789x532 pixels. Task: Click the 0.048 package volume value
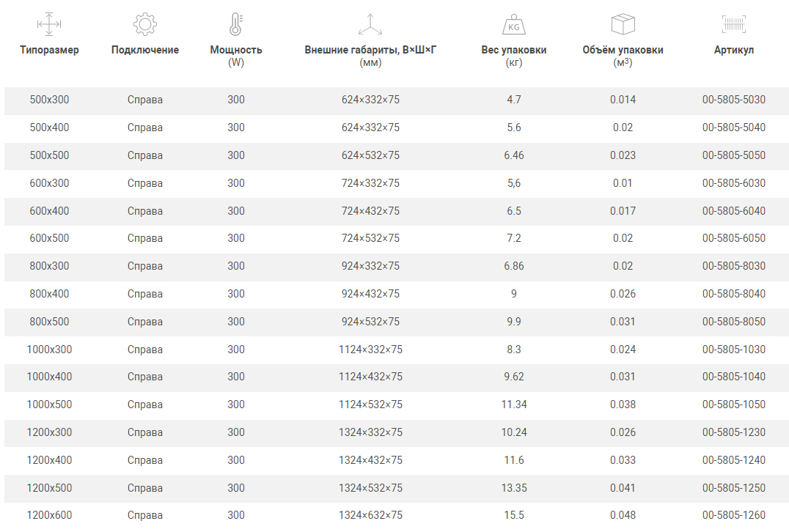point(623,515)
